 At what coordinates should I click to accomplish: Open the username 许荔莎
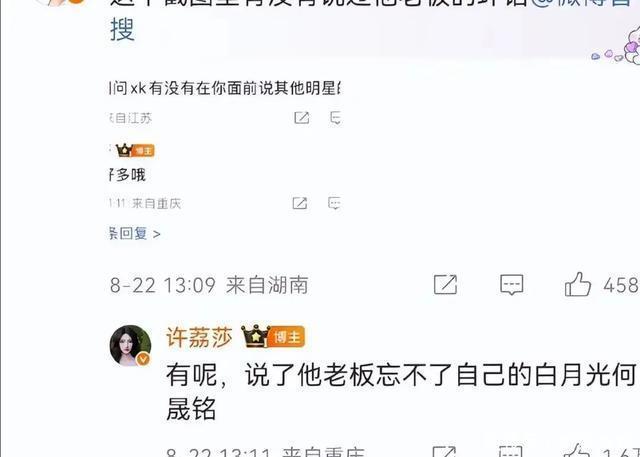(x=199, y=337)
